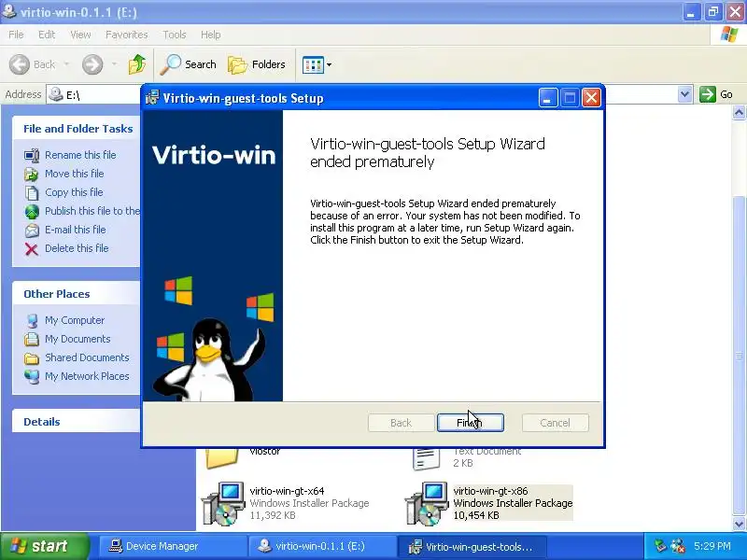Click the Explorer window title drive icon
Screen dimensions: 747x560
8,10
